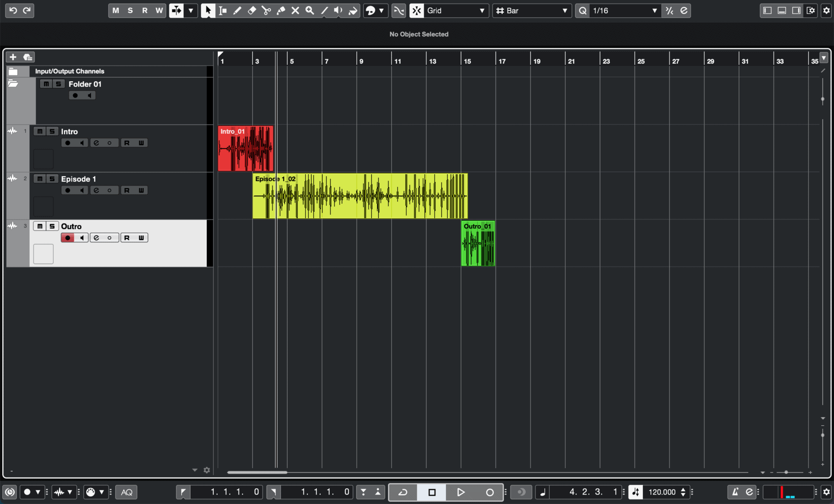This screenshot has height=504, width=834.
Task: Disable record enable on the Outro track
Action: (x=67, y=238)
